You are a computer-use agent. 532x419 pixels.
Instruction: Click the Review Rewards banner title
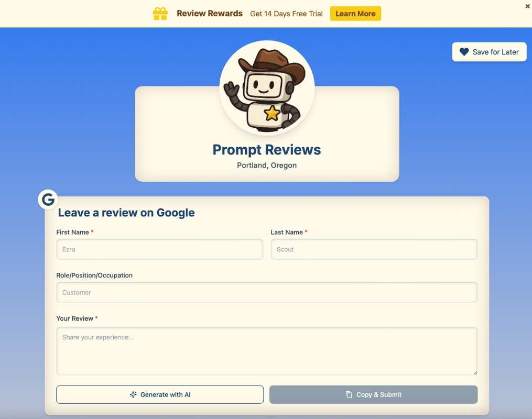point(210,14)
